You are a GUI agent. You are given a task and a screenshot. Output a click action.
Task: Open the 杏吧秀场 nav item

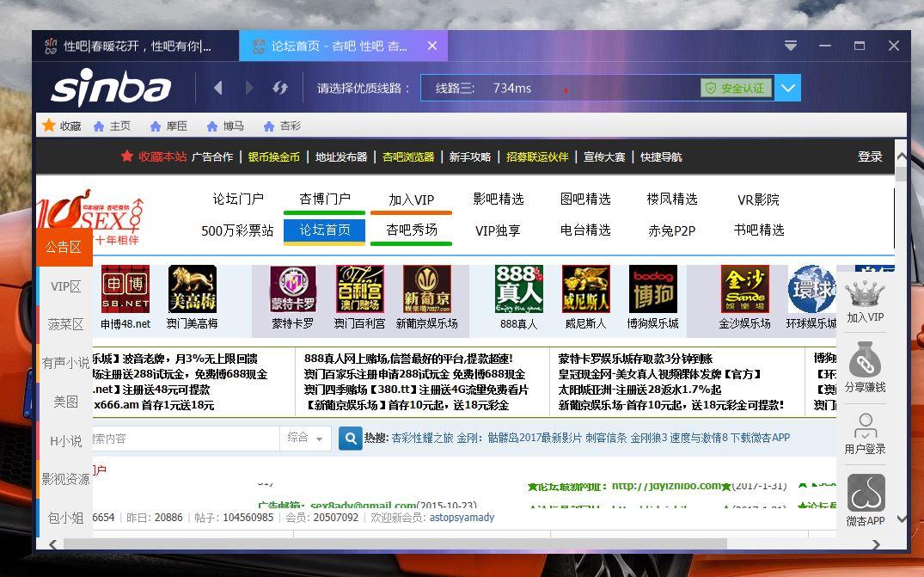pos(412,230)
